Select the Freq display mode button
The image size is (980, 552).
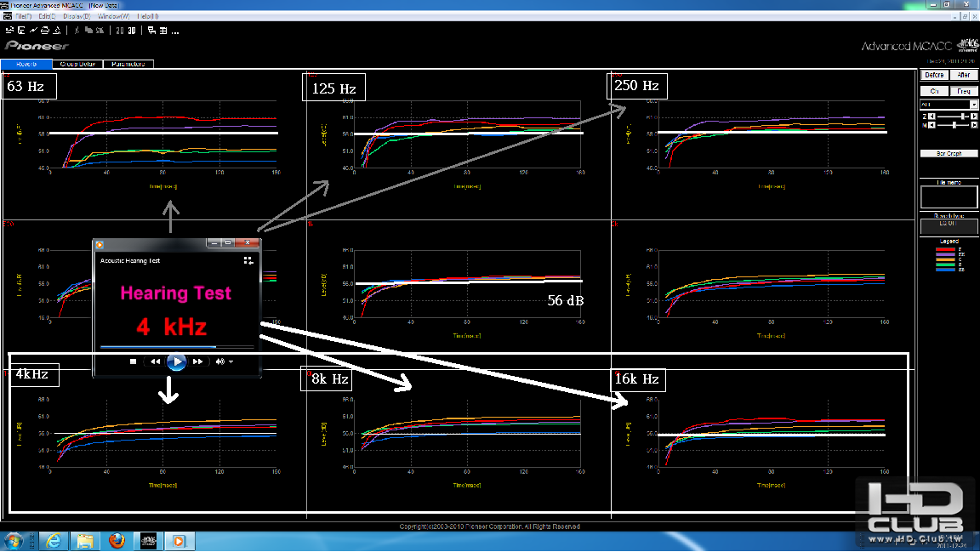pyautogui.click(x=964, y=91)
